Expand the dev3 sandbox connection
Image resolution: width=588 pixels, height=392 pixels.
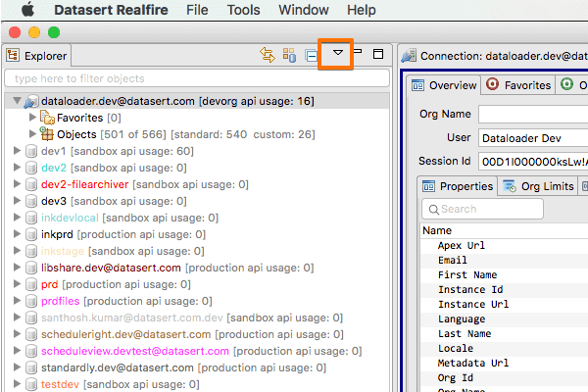(x=18, y=201)
